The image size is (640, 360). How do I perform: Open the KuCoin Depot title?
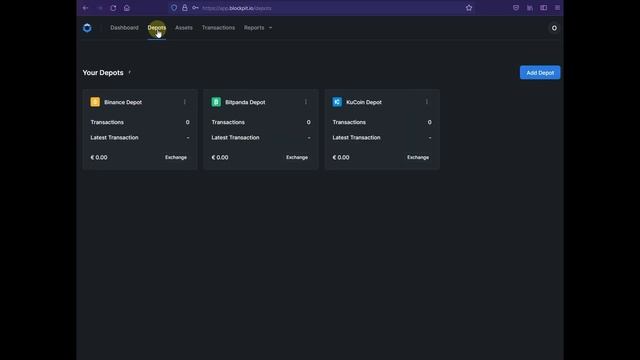pos(364,102)
